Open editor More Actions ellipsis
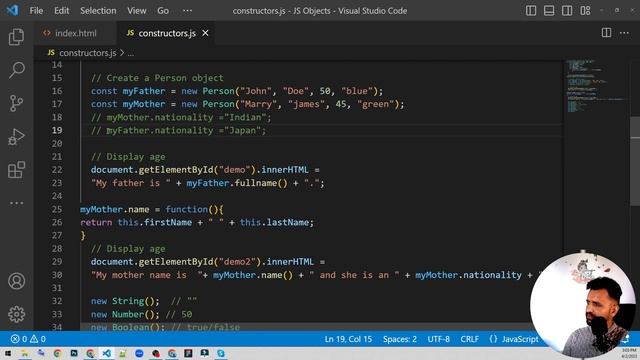Viewport: 640px width, 360px height. click(624, 33)
